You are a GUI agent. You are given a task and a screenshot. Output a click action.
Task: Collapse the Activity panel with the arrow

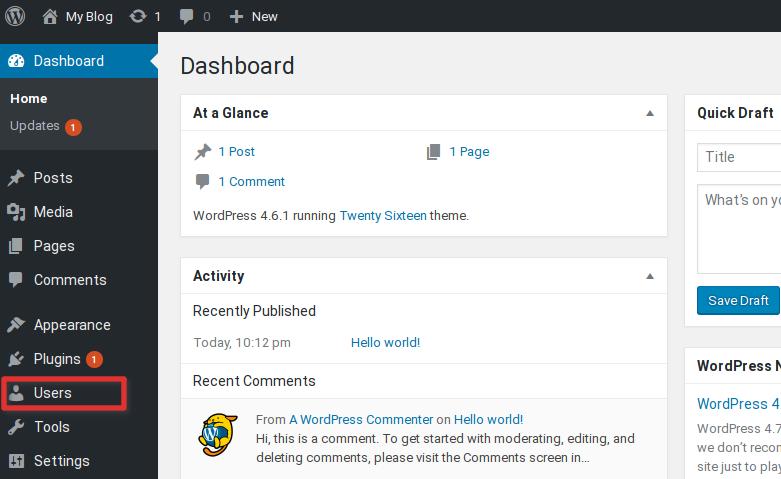[650, 276]
